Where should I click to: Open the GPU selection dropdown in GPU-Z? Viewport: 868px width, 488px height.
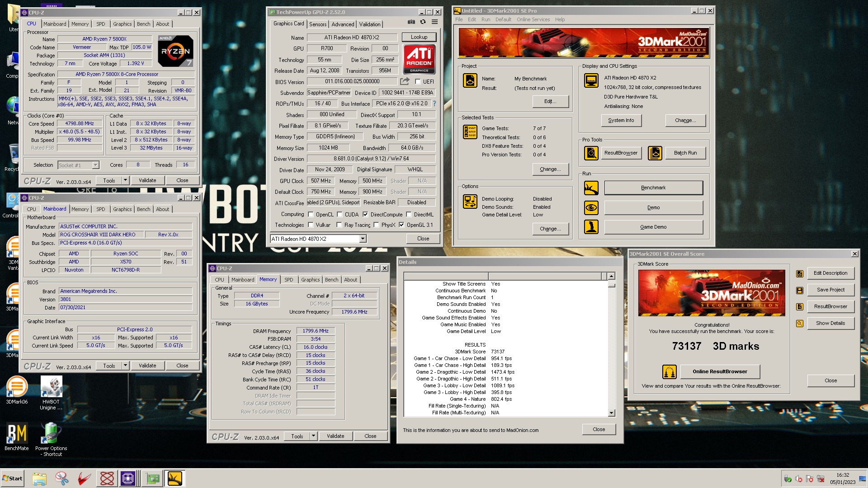pos(363,239)
